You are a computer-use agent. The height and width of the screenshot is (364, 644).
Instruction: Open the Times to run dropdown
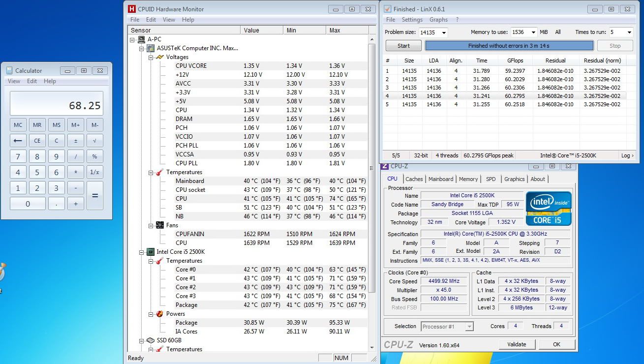coord(629,32)
